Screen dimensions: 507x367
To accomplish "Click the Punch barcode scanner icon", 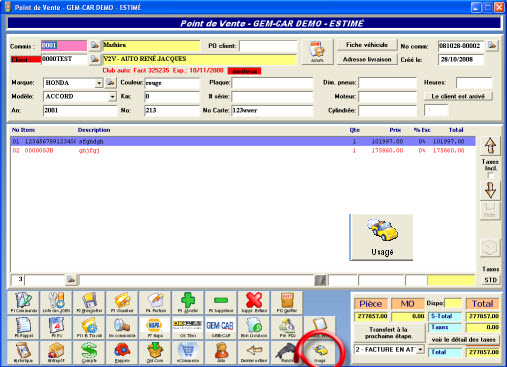I will (287, 352).
